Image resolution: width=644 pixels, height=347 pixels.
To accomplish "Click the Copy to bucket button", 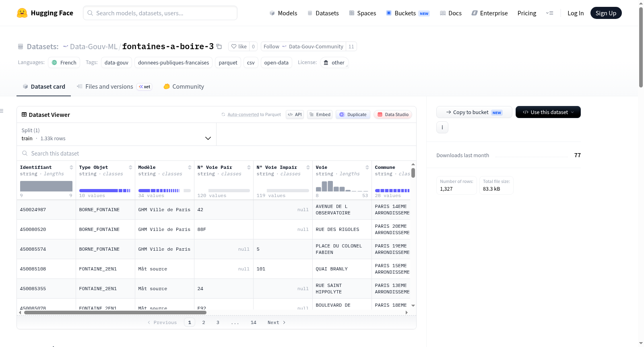I will [474, 112].
